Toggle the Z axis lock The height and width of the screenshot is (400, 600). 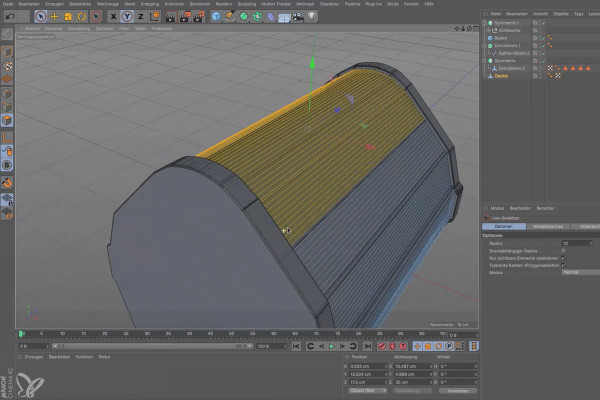point(140,16)
